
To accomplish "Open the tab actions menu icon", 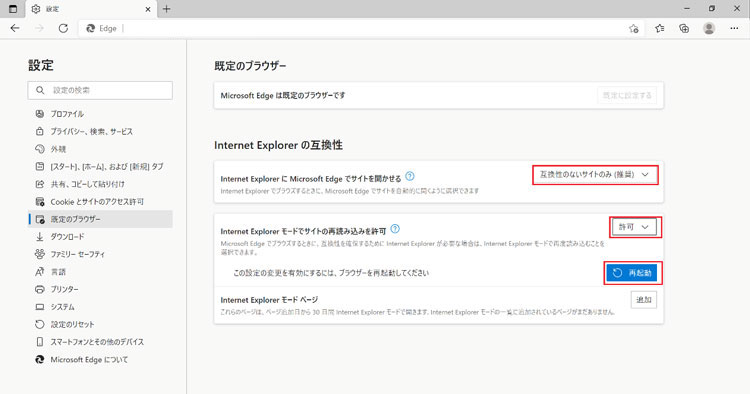I will point(13,9).
